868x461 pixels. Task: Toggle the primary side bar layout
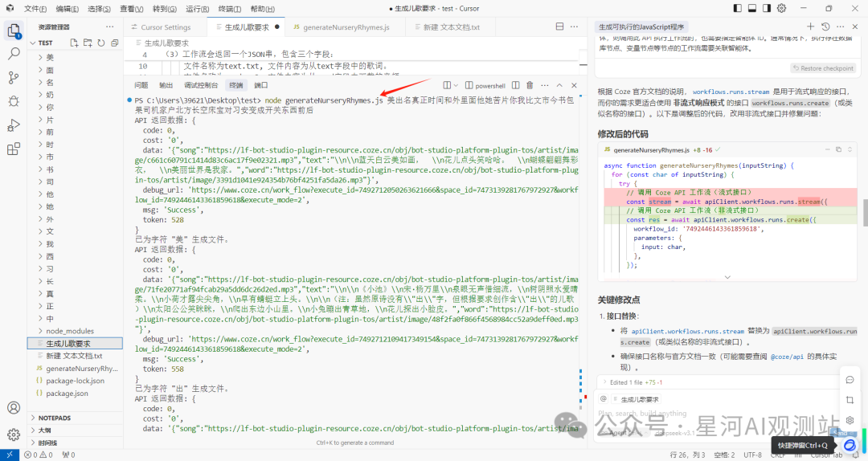pyautogui.click(x=737, y=8)
